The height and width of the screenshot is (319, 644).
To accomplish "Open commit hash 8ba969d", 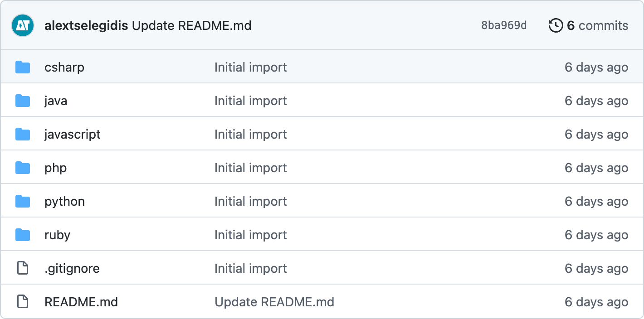I will point(504,25).
